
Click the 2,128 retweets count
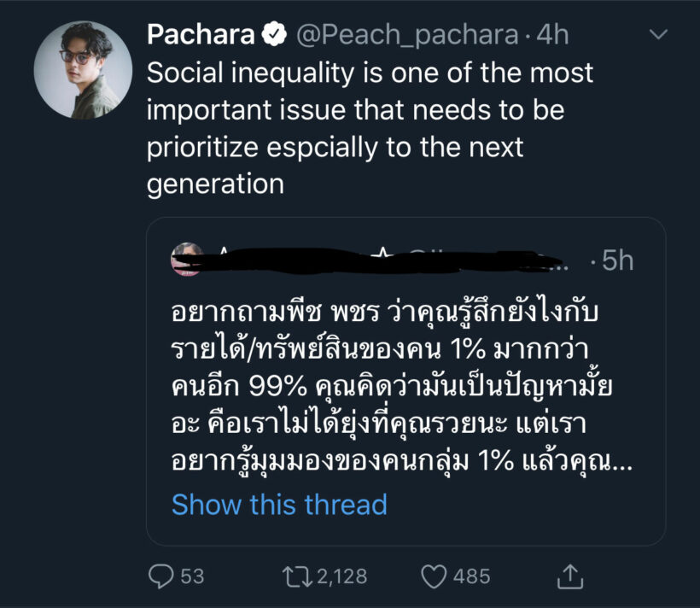(341, 576)
